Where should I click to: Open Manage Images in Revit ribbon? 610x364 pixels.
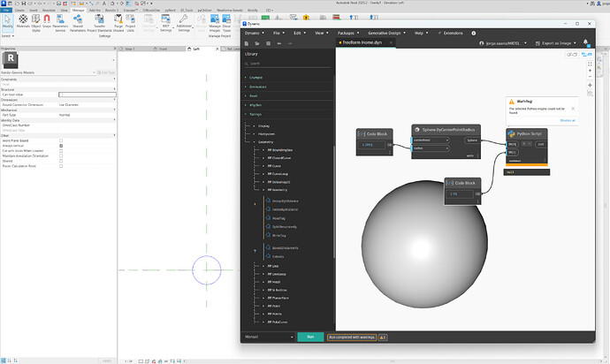[214, 23]
